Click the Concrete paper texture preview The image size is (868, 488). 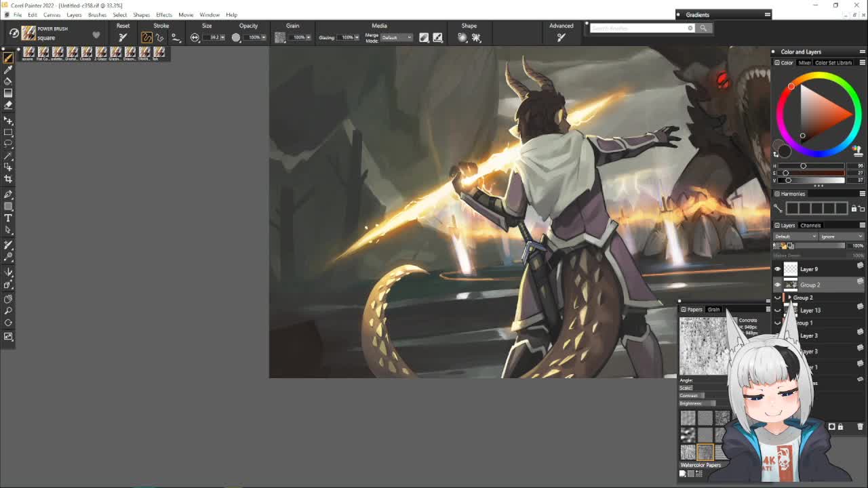(x=702, y=346)
